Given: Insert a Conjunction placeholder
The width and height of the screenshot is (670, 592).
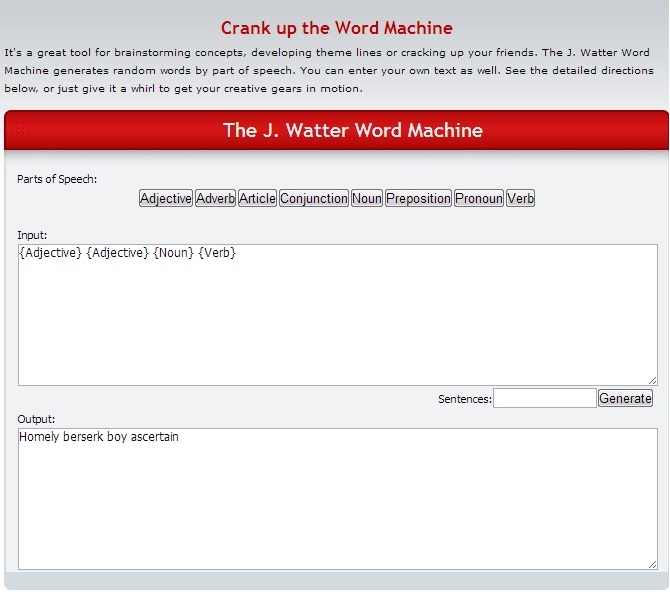Looking at the screenshot, I should 314,198.
